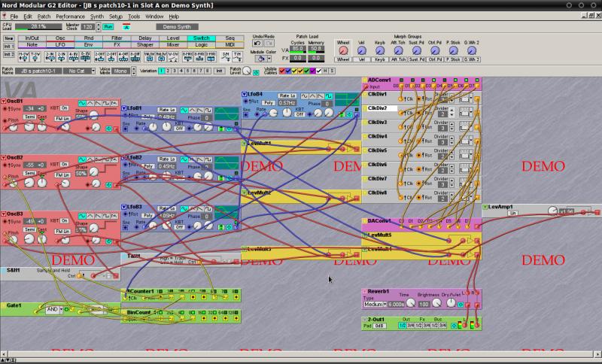The image size is (602, 364).
Task: Select sine waveform on OscB1
Action: [82, 104]
